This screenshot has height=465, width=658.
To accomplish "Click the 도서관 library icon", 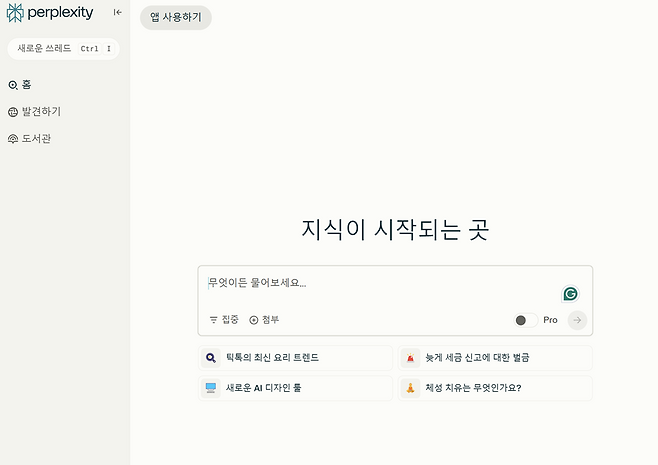I will click(x=13, y=139).
